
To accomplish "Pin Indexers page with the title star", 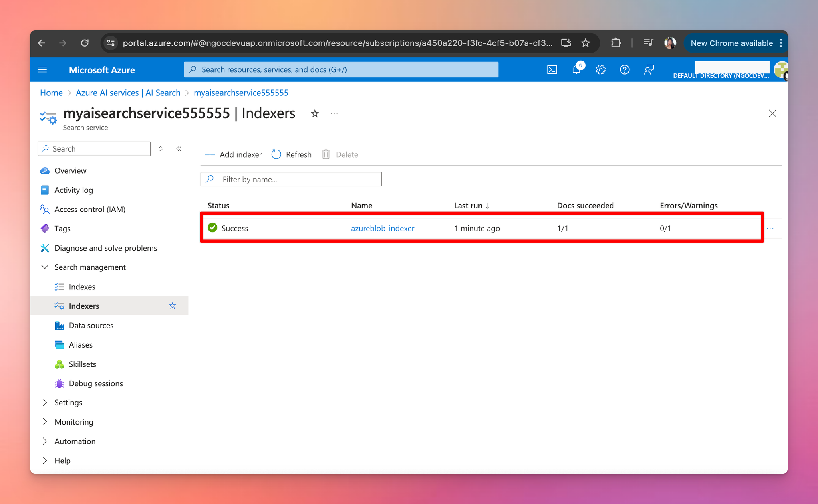I will click(x=315, y=114).
